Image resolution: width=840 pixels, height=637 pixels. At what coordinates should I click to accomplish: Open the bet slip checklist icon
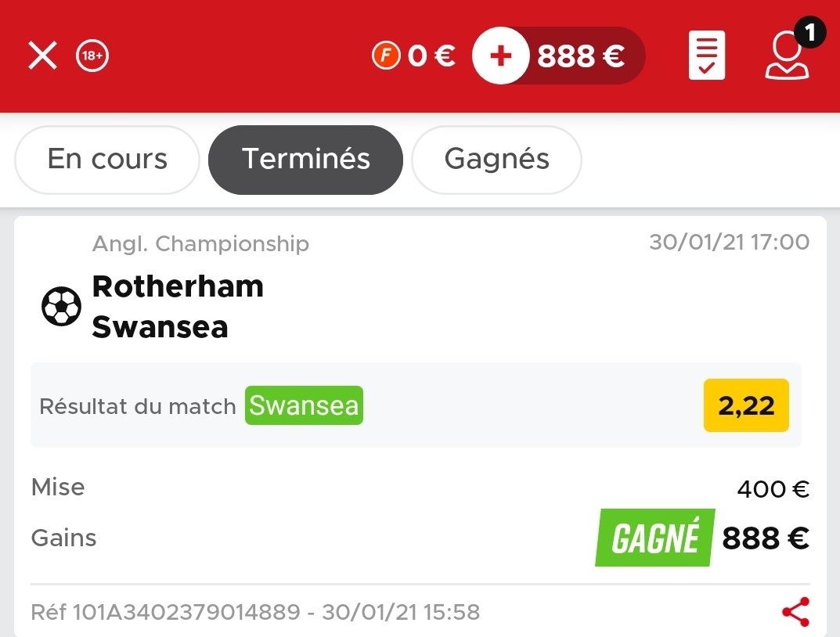[707, 56]
